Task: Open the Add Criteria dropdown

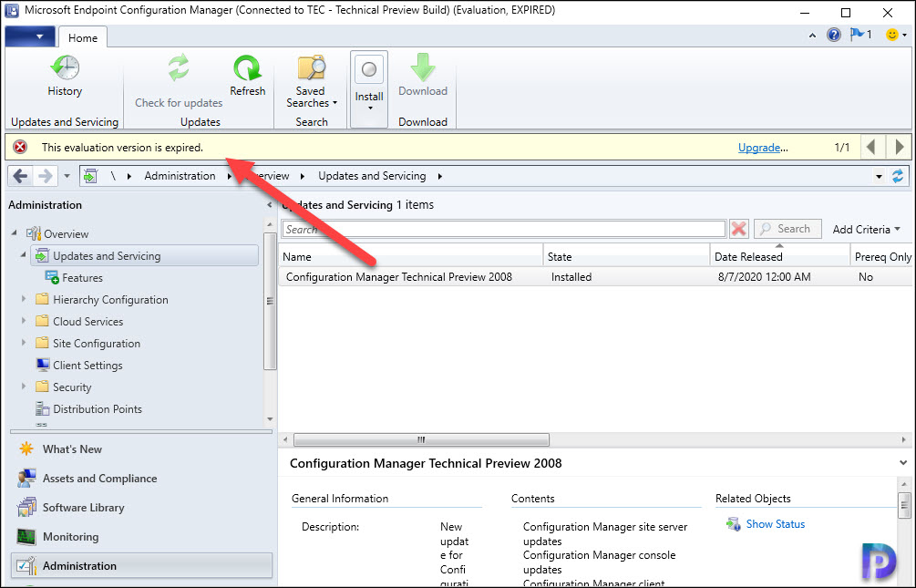Action: [867, 229]
